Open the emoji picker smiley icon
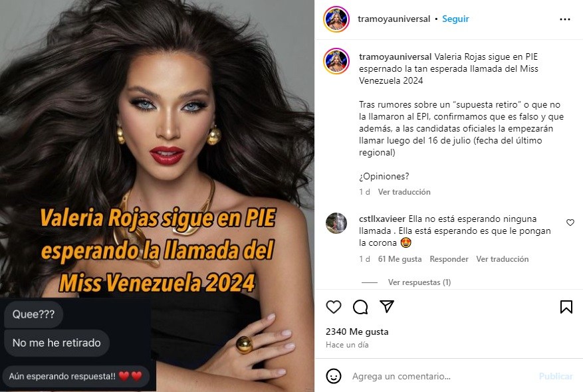583x392 pixels. 334,376
